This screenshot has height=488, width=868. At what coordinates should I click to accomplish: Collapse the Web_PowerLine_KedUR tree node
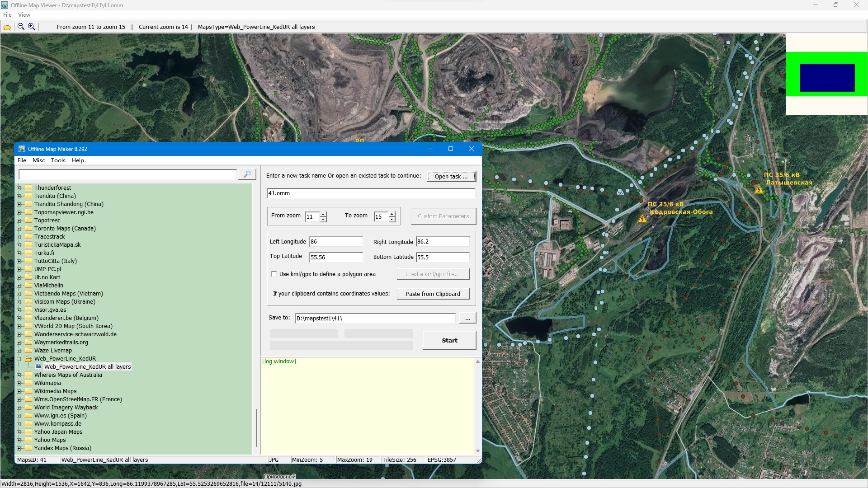coord(19,359)
